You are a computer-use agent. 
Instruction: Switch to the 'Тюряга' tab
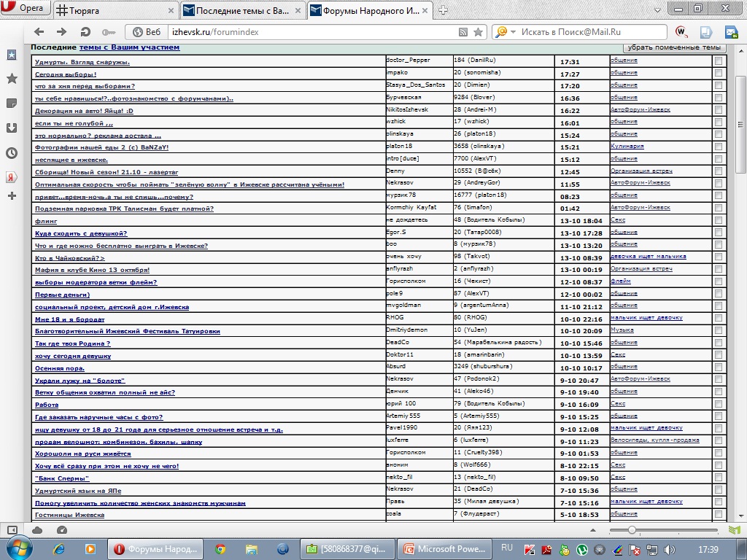click(115, 10)
